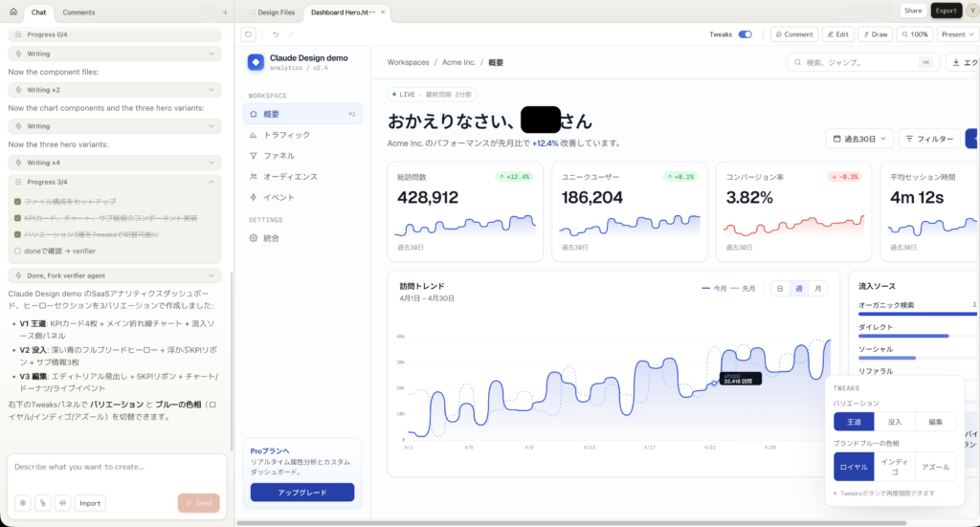Open the Present dropdown menu
This screenshot has height=527, width=980.
tap(957, 34)
